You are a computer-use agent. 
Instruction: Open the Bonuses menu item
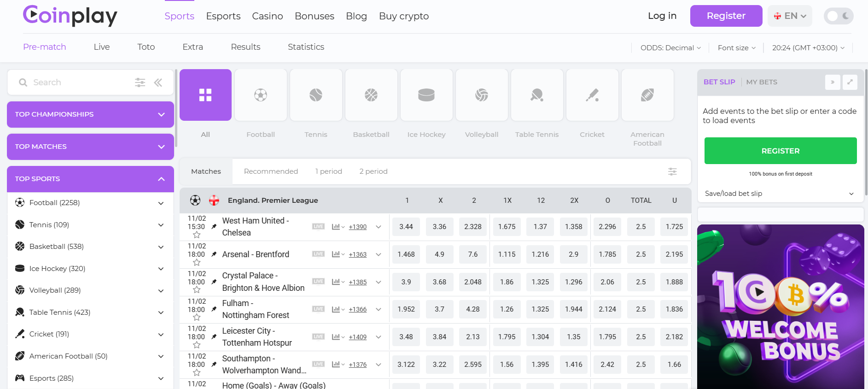click(315, 16)
